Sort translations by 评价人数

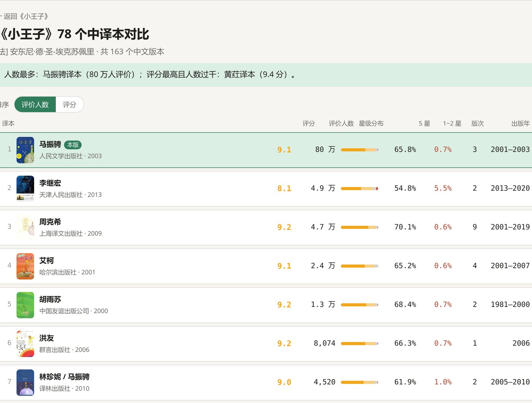[x=35, y=105]
